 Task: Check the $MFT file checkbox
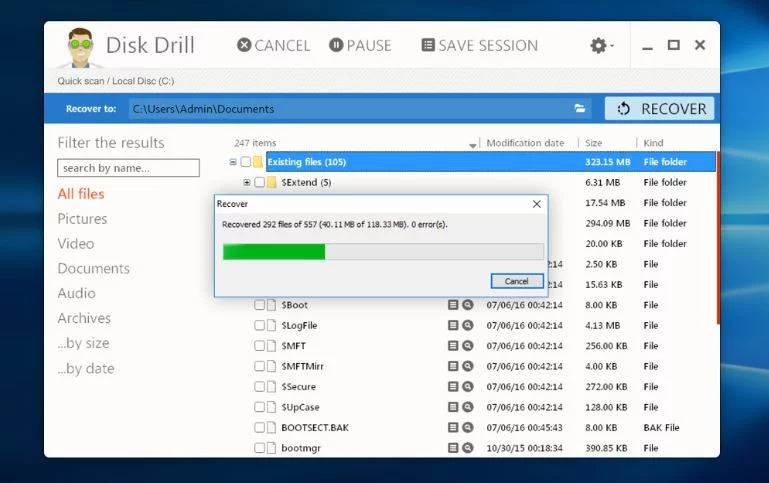259,346
